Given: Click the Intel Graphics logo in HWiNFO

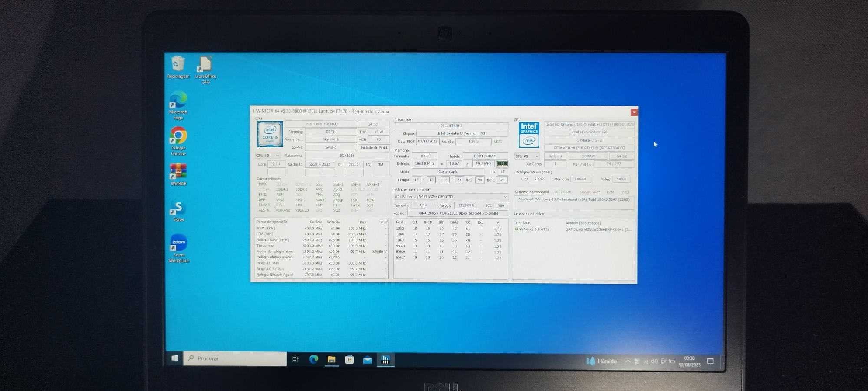Looking at the screenshot, I should coord(529,135).
